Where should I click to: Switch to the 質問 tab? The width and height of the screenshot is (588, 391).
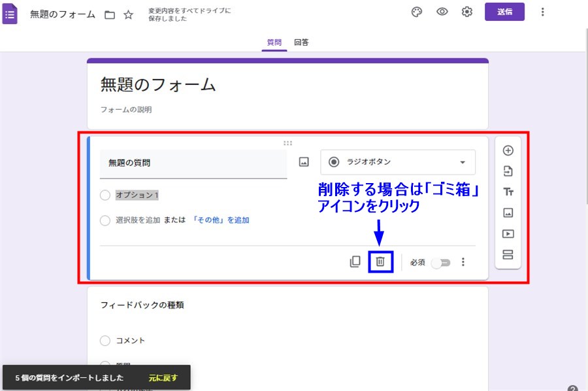coord(274,42)
